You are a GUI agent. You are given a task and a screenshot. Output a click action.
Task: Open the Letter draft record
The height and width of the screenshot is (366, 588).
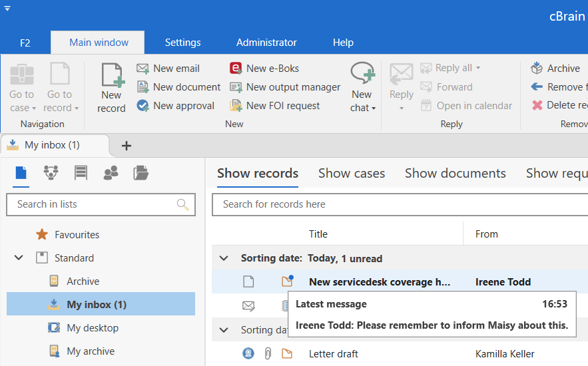[x=334, y=353]
